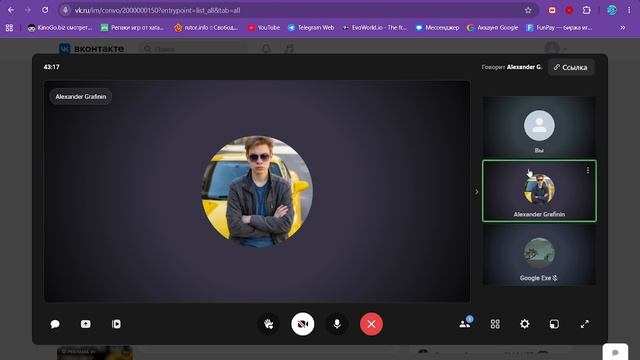
Task: Go forward in browser history
Action: click(x=28, y=10)
